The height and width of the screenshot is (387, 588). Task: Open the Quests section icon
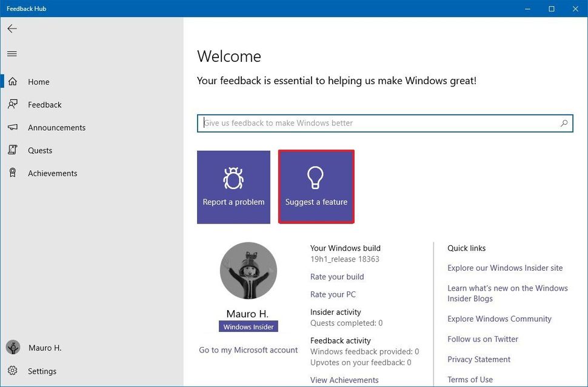[13, 150]
